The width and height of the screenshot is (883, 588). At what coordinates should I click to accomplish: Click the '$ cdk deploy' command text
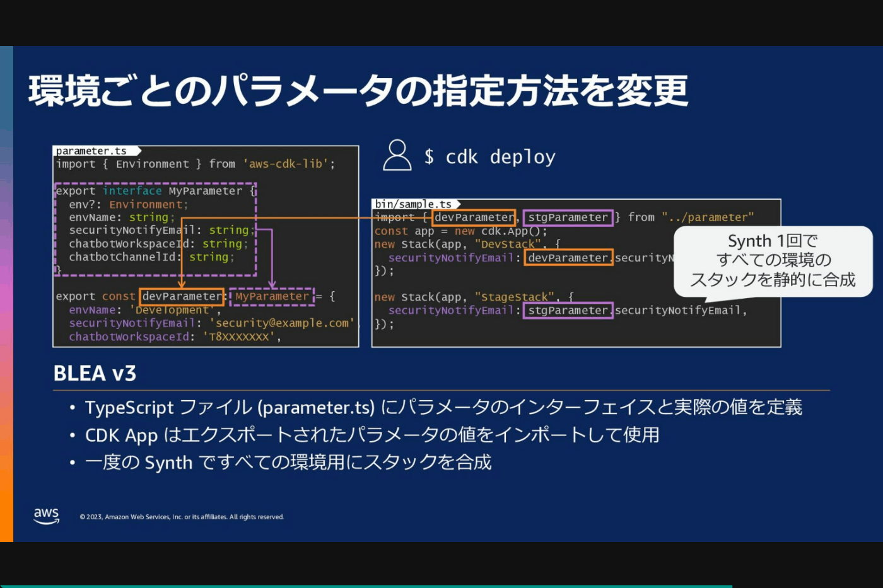tap(490, 156)
